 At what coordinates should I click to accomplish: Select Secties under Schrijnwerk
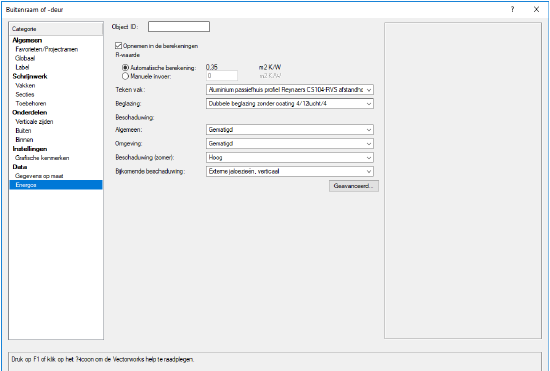[25, 95]
